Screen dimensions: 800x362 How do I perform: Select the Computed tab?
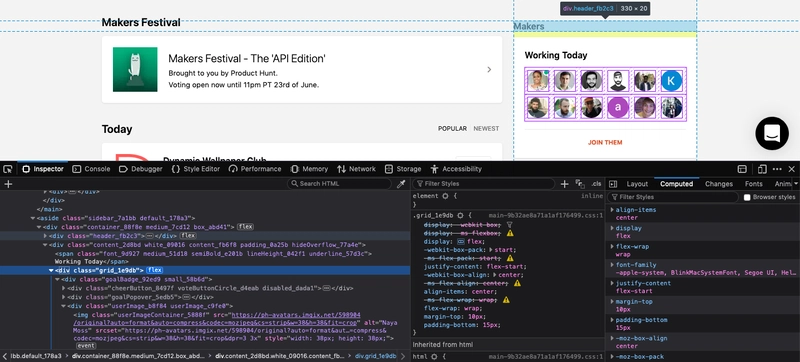pos(677,184)
